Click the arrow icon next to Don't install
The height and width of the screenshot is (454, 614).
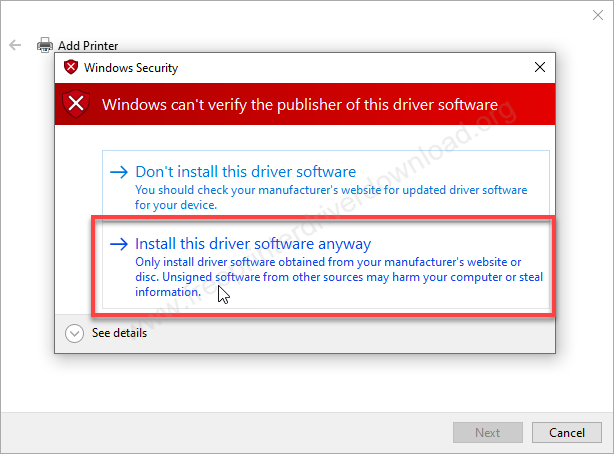click(x=119, y=172)
